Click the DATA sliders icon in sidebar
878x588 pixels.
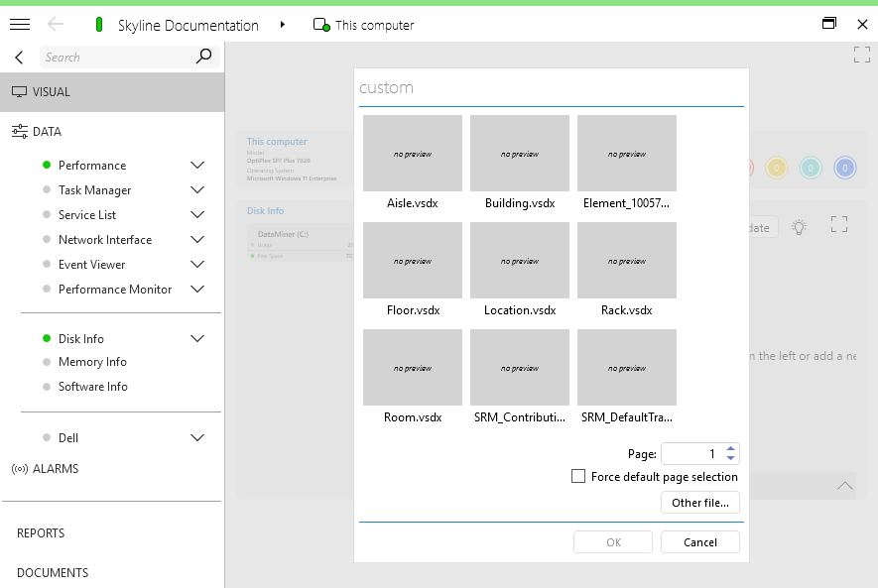click(20, 130)
